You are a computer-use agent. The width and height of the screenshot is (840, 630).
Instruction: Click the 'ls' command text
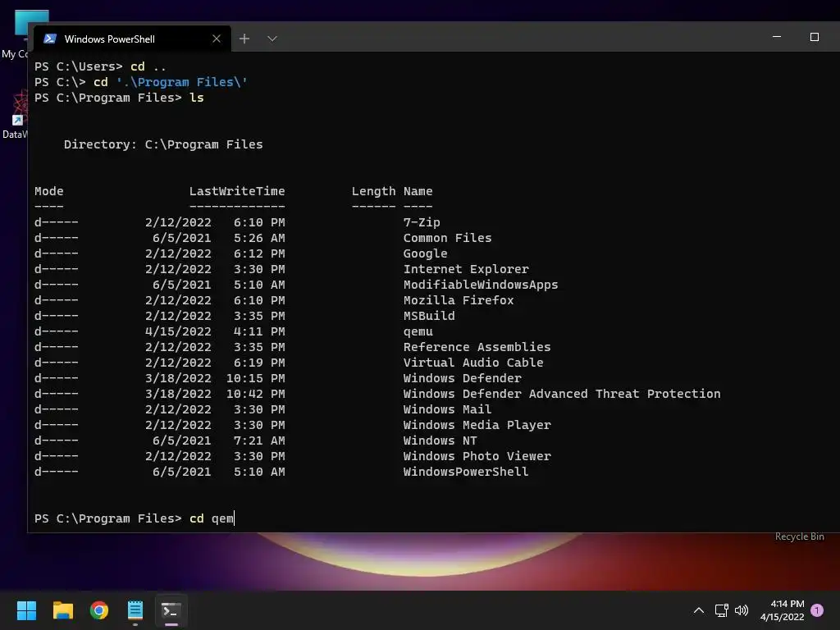tap(197, 98)
